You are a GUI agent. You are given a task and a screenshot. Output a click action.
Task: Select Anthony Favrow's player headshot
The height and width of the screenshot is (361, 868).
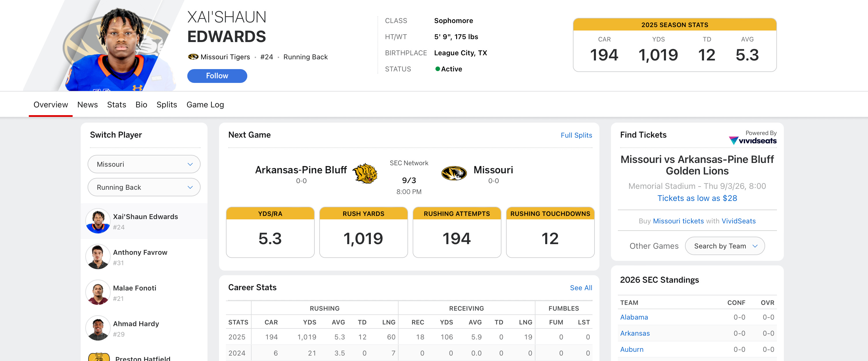(98, 257)
